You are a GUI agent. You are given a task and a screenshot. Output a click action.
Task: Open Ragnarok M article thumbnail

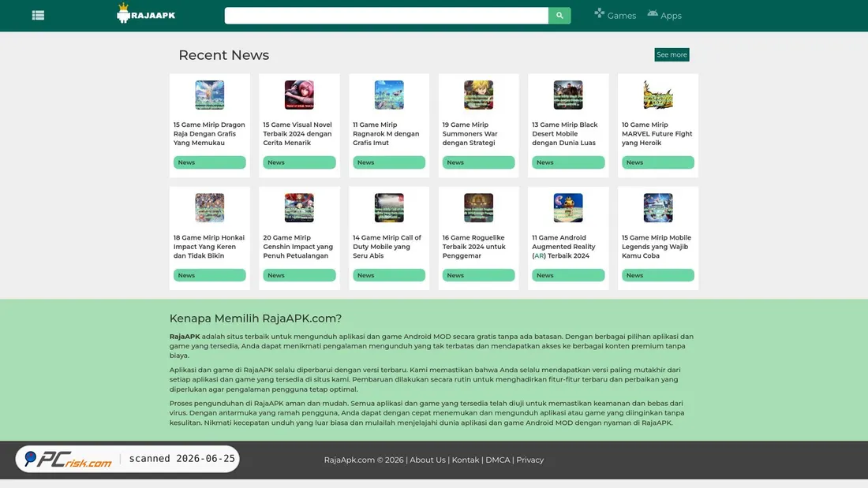point(388,95)
